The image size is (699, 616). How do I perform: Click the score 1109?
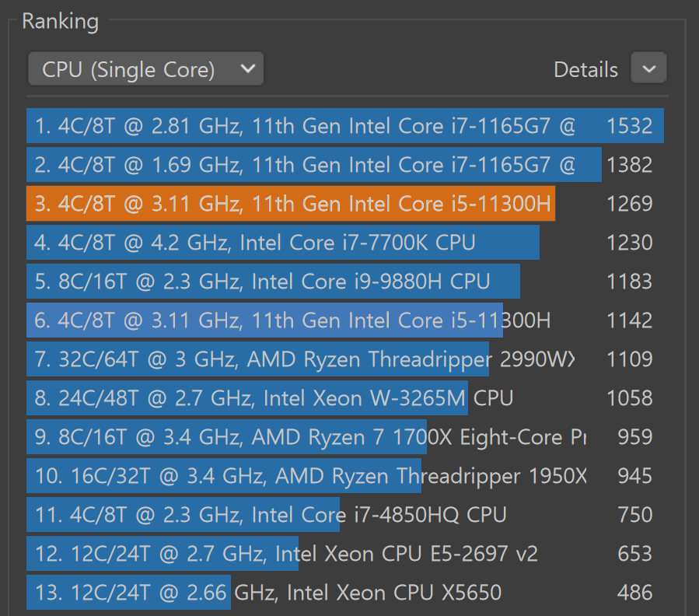click(630, 359)
